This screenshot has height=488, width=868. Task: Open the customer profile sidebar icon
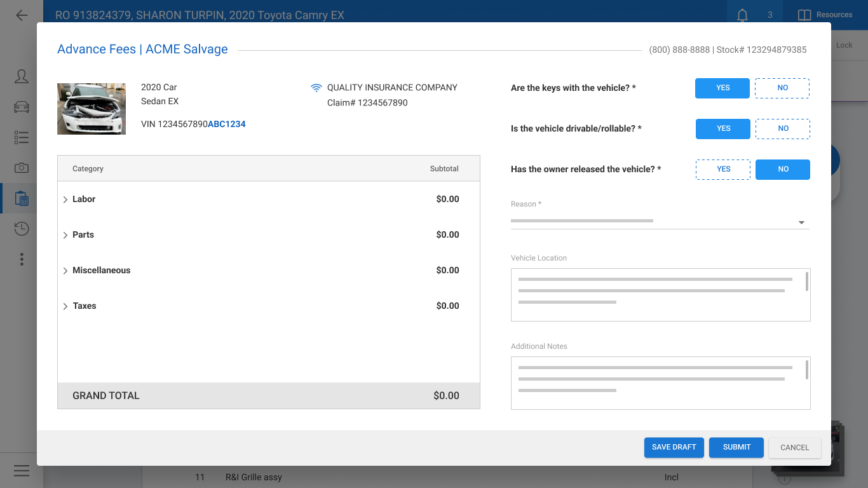click(22, 77)
